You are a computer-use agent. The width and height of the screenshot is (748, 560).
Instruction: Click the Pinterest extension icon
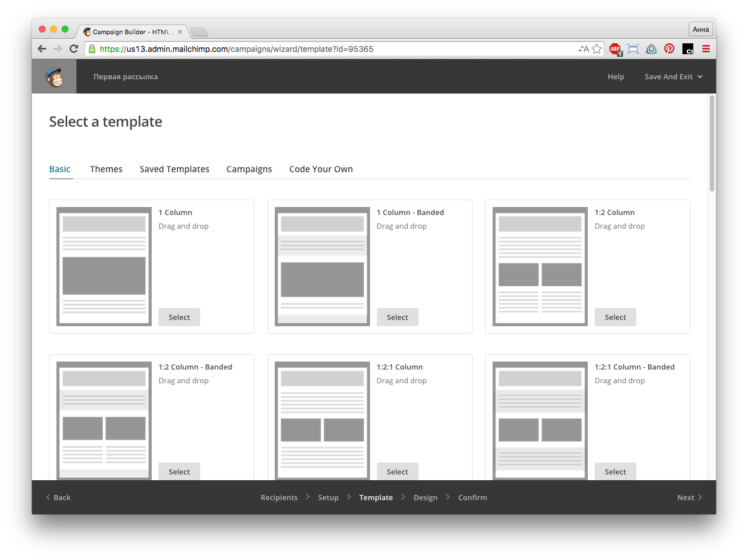(x=669, y=49)
